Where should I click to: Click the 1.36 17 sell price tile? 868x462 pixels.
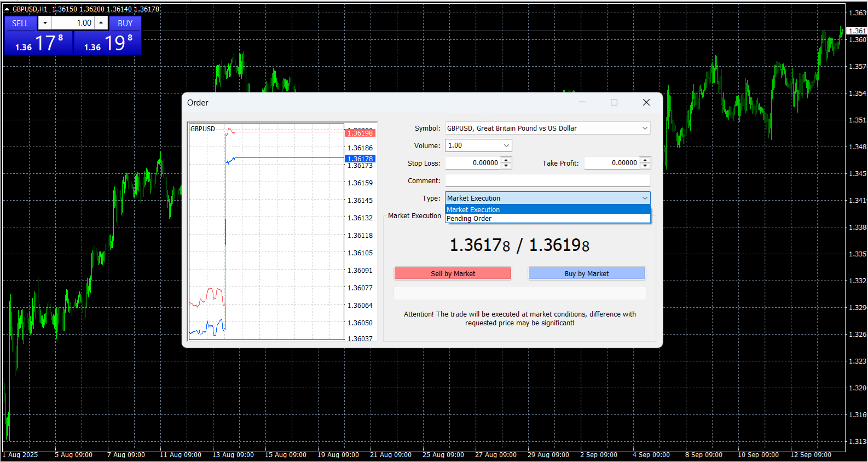click(38, 43)
